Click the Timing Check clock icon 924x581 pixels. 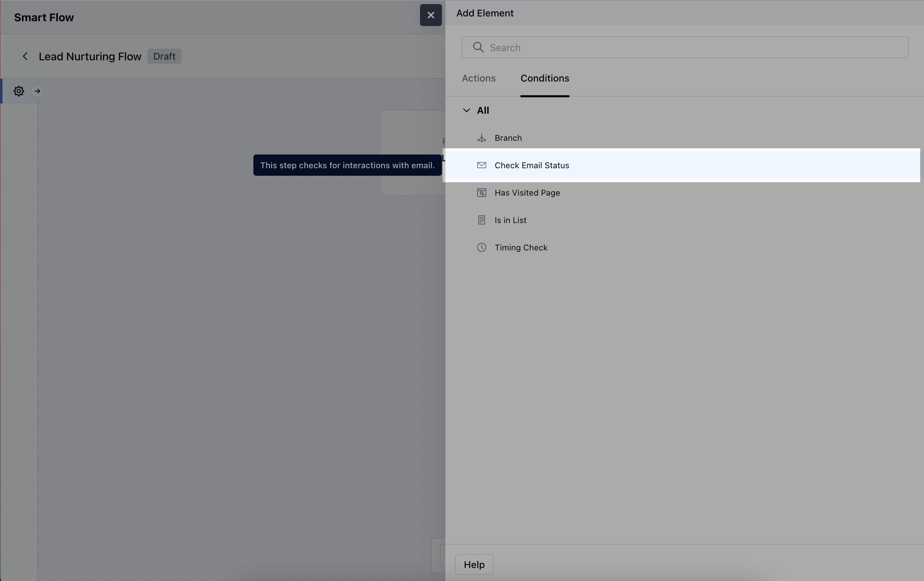(482, 248)
